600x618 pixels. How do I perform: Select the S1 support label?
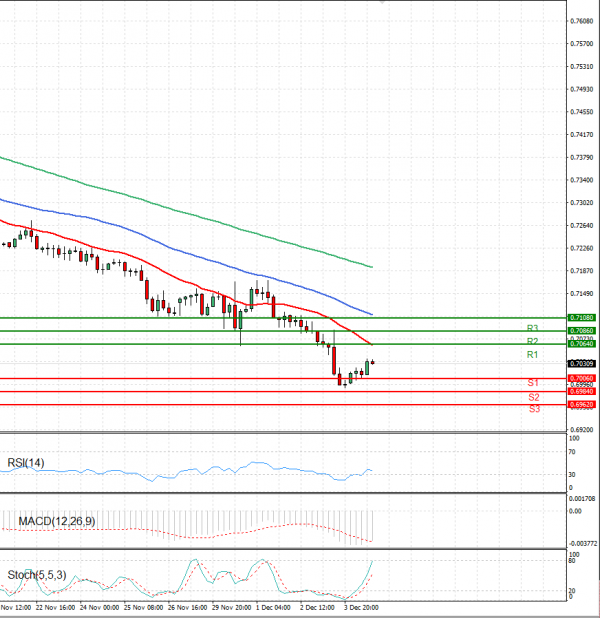pos(534,383)
